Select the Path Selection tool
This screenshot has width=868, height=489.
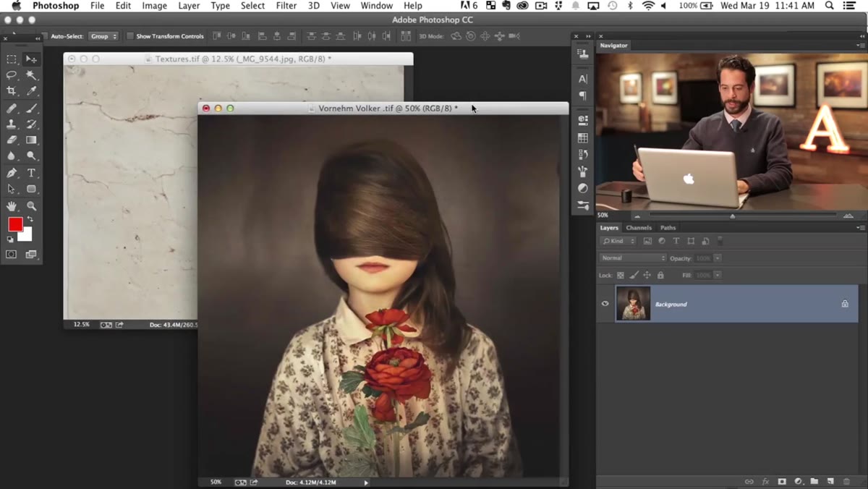[12, 189]
